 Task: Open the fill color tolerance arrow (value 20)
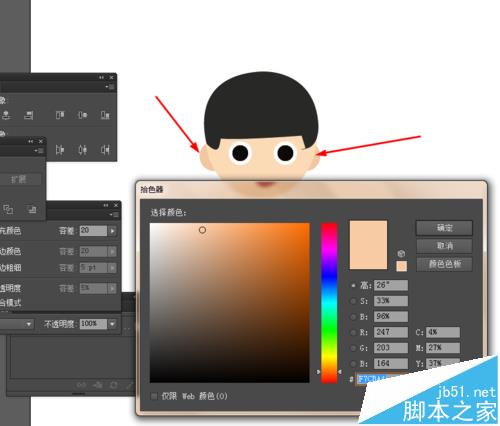pos(112,231)
